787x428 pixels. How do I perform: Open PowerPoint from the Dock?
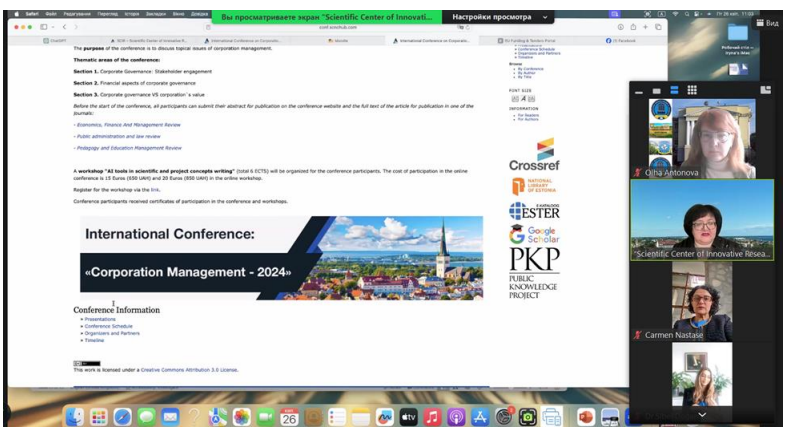click(586, 416)
